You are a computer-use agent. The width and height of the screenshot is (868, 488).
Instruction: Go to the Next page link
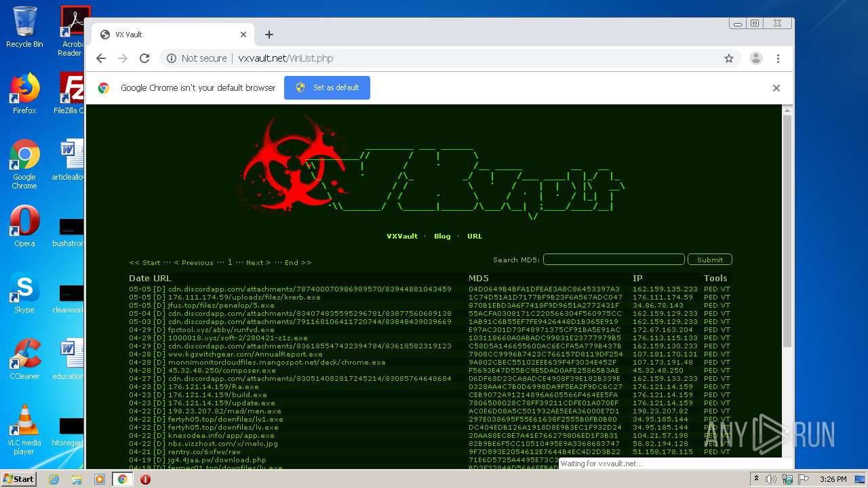[x=258, y=262]
